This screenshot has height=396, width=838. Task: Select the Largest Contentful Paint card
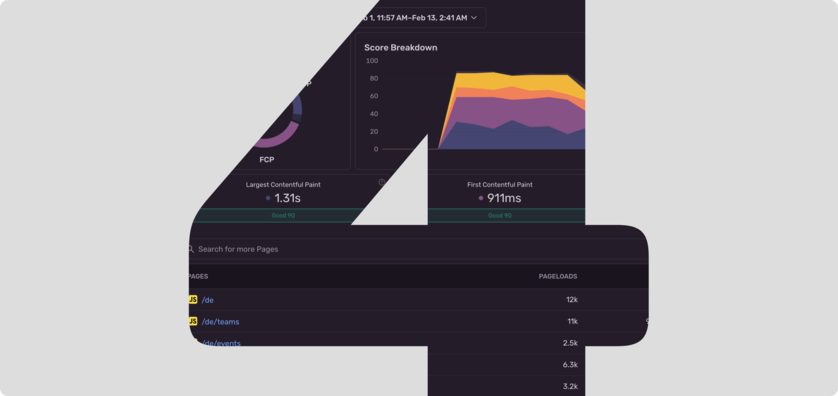tap(283, 199)
